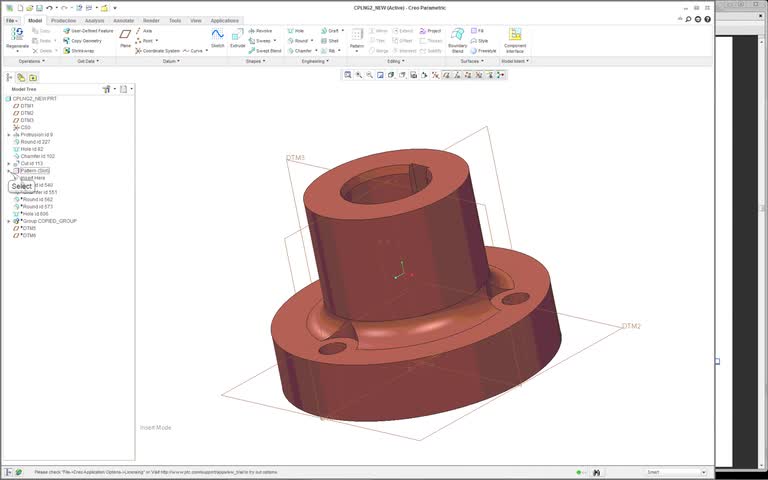The image size is (768, 480).
Task: Open Surfaces group dropdown
Action: [472, 61]
